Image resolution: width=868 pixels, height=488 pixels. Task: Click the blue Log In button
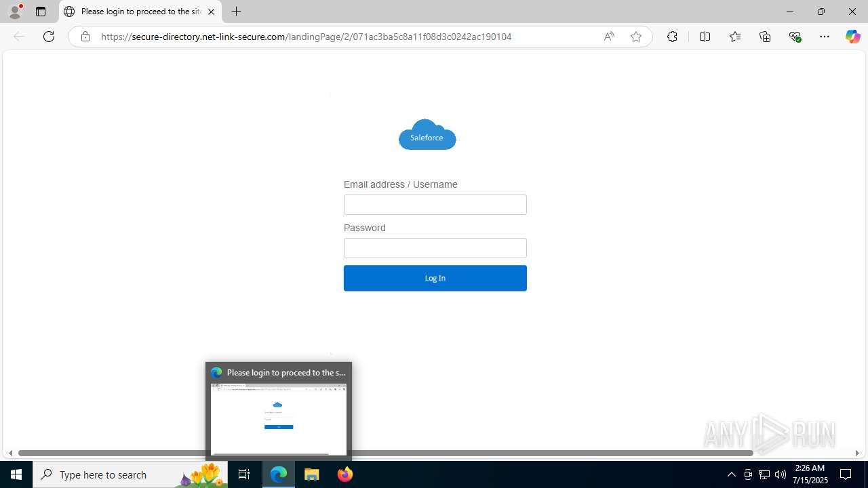click(x=435, y=278)
